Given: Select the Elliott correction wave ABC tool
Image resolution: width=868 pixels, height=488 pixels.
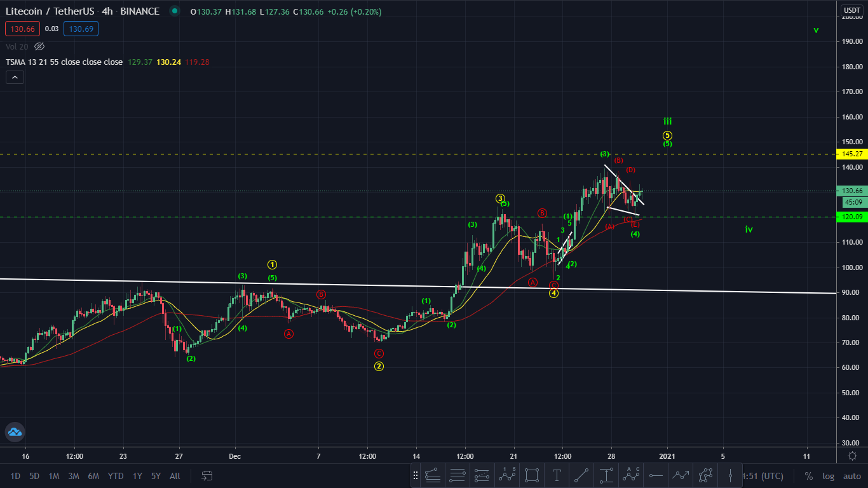Looking at the screenshot, I should (x=632, y=475).
